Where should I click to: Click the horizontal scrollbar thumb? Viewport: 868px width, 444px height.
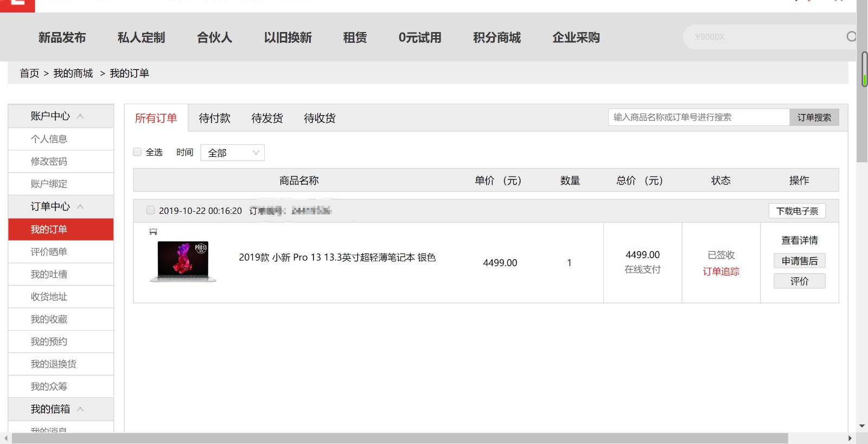400,439
